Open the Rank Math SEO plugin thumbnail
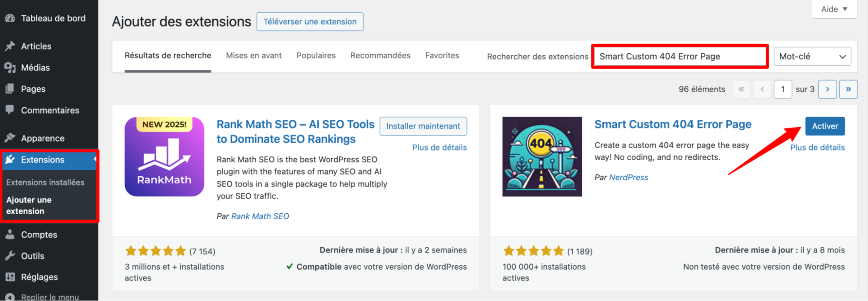The image size is (868, 301). (164, 157)
